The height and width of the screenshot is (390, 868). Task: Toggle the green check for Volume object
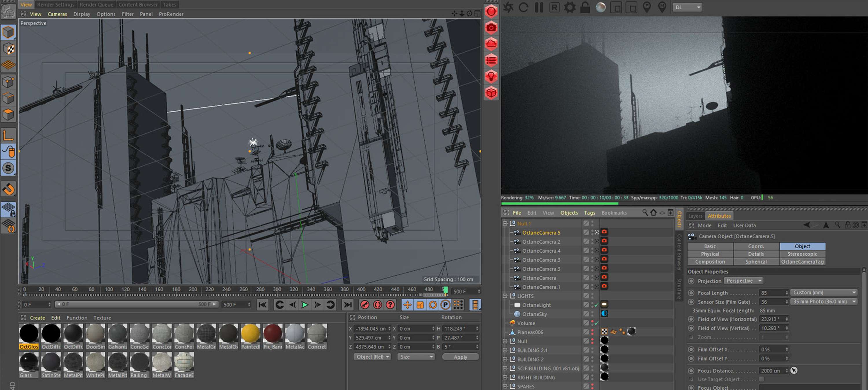pos(596,323)
